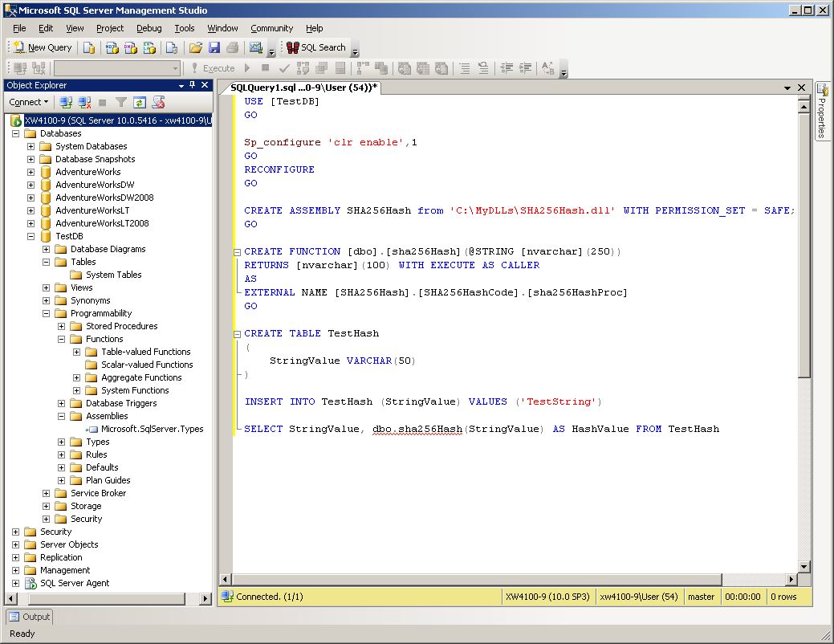Screen dimensions: 834x644
Task: Click the Activity Monitor toolbar icon
Action: click(256, 47)
